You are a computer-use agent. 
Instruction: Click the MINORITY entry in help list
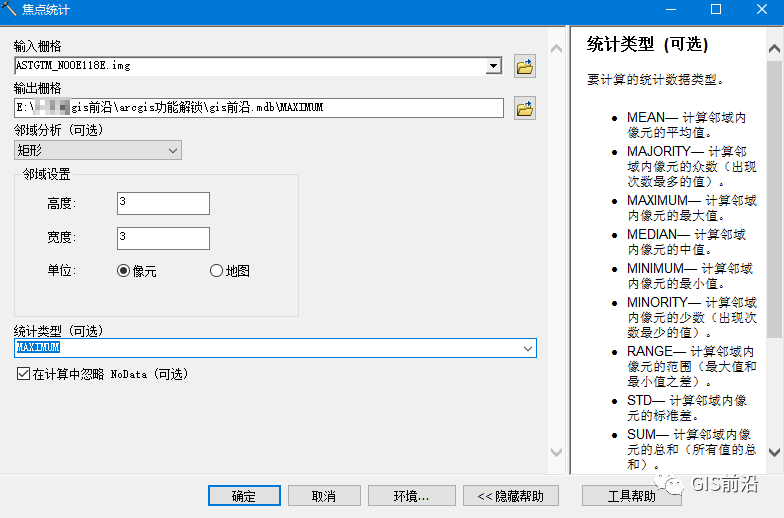pos(692,318)
